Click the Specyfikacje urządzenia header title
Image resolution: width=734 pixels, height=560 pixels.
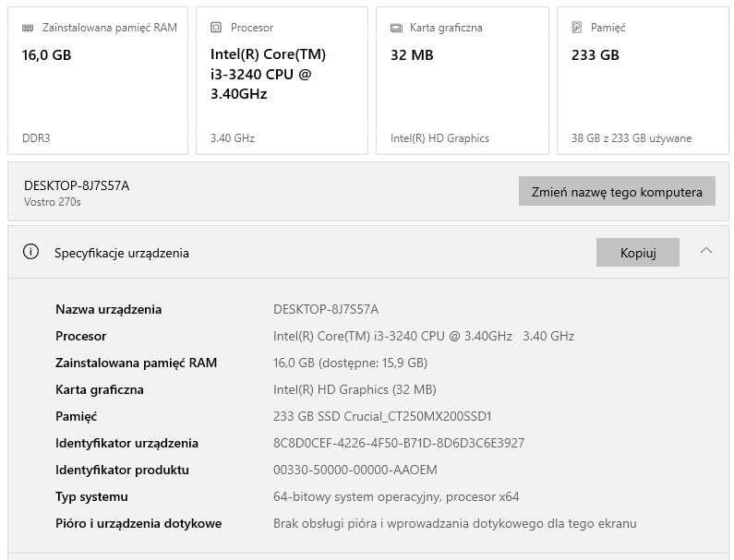(122, 253)
